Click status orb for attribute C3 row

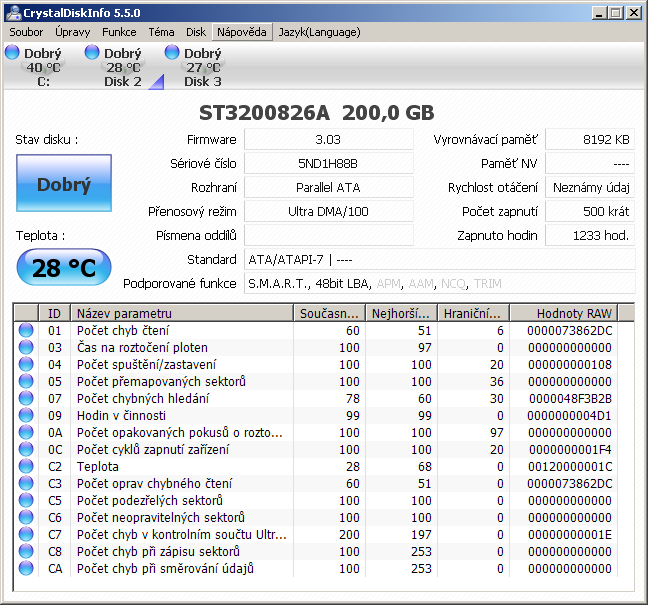[x=26, y=483]
